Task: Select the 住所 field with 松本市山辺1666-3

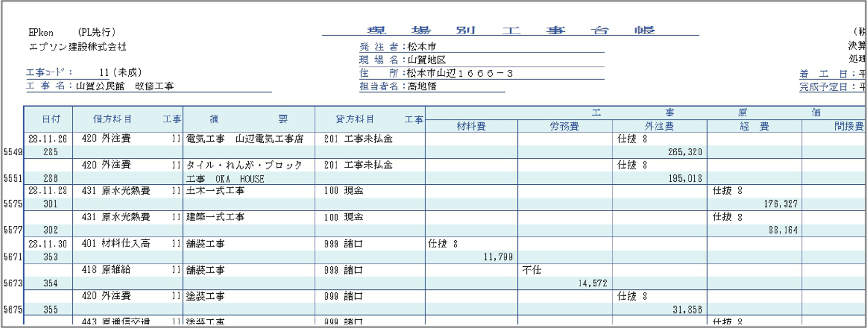Action: tap(459, 73)
